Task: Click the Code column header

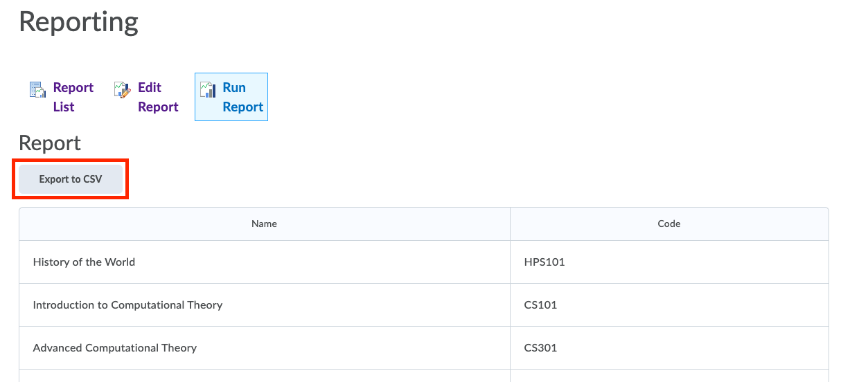Action: click(x=668, y=224)
